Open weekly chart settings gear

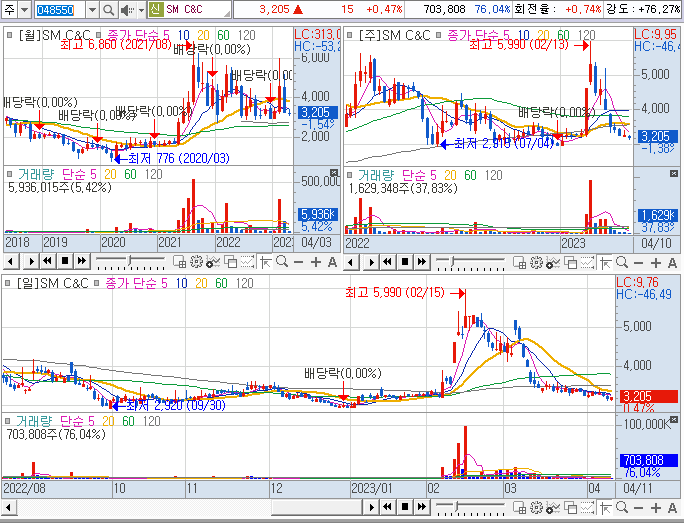pyautogui.click(x=536, y=262)
